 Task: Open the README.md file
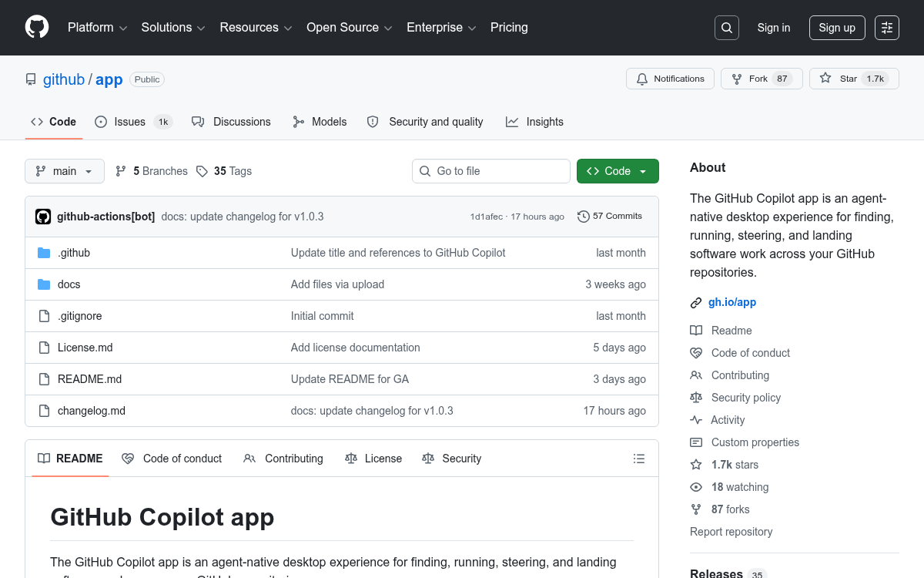(x=89, y=379)
